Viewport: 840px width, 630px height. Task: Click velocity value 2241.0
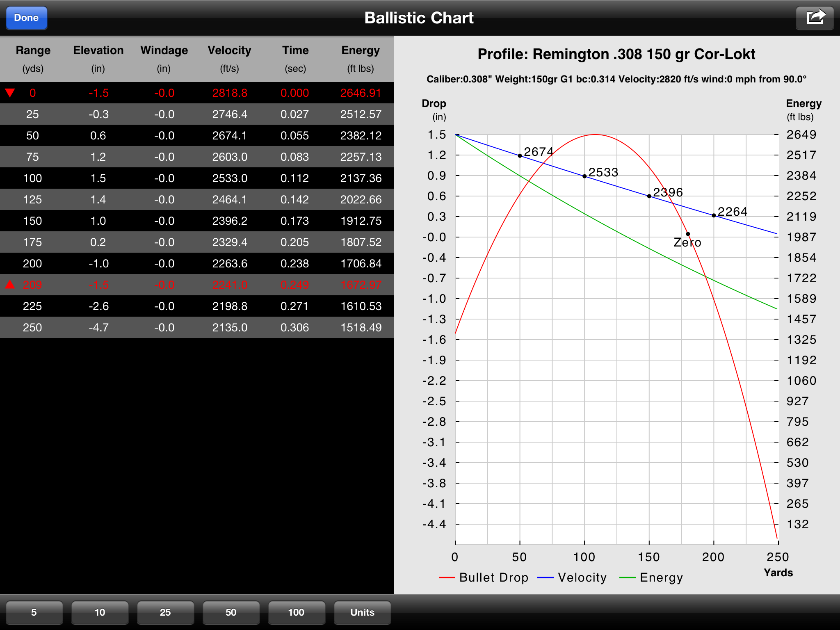click(230, 285)
